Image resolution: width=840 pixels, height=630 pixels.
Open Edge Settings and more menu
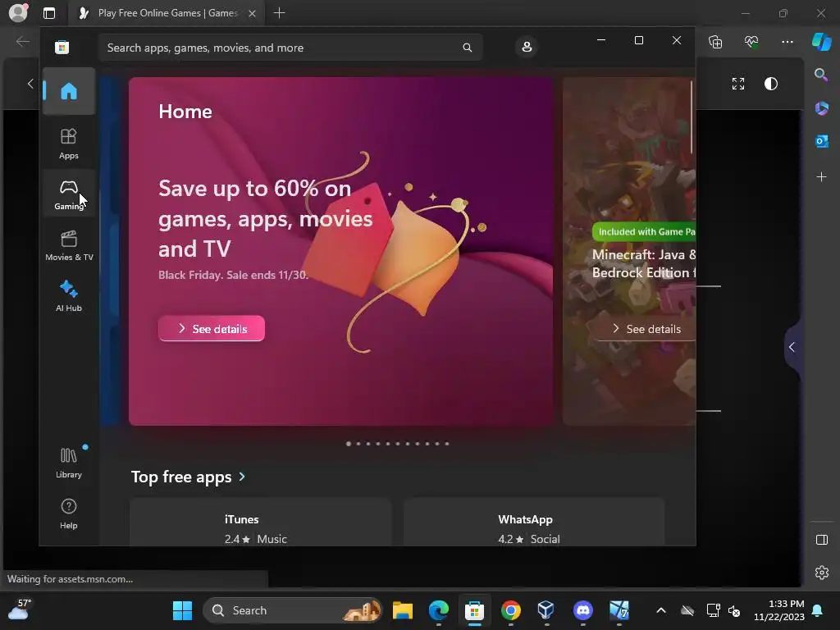pos(787,42)
